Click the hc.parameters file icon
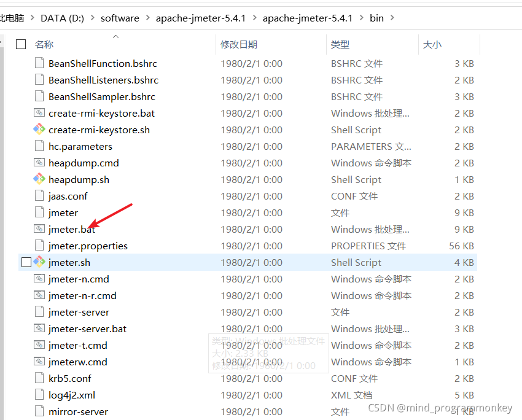 pyautogui.click(x=39, y=146)
